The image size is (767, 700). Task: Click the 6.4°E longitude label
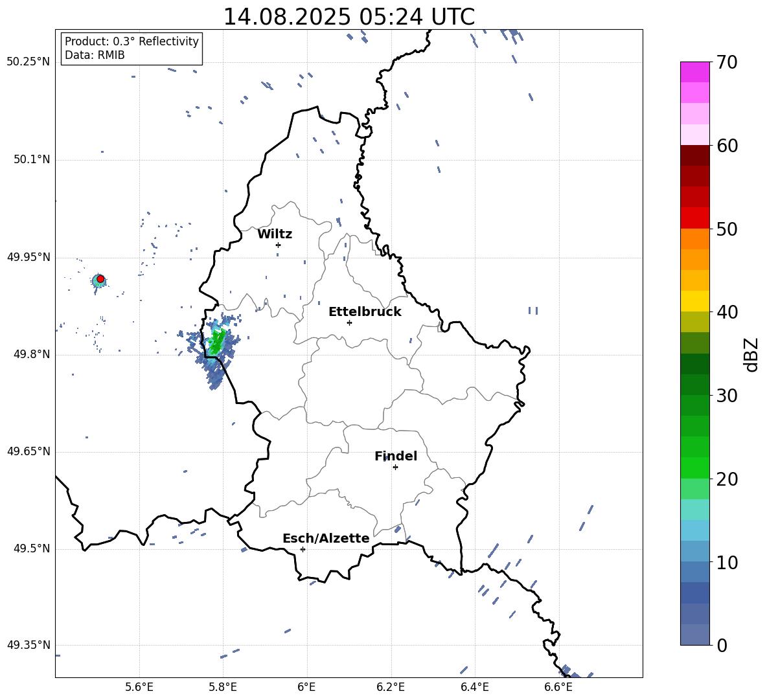tap(474, 687)
